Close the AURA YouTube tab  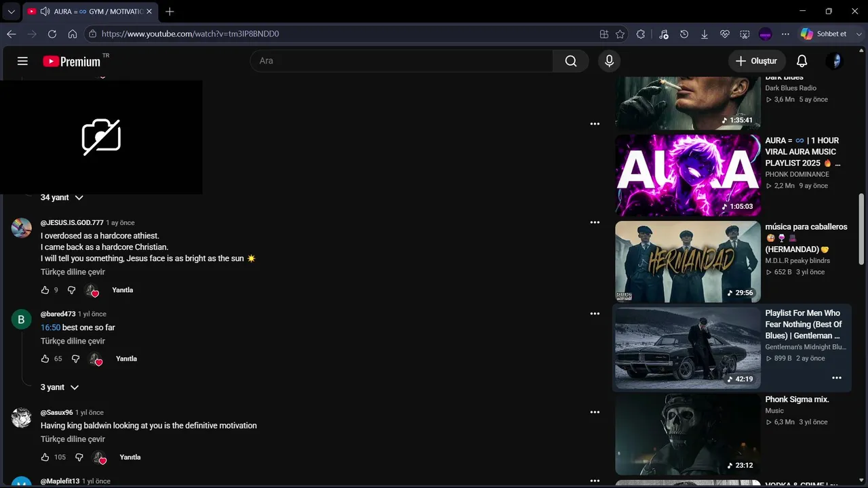[149, 12]
